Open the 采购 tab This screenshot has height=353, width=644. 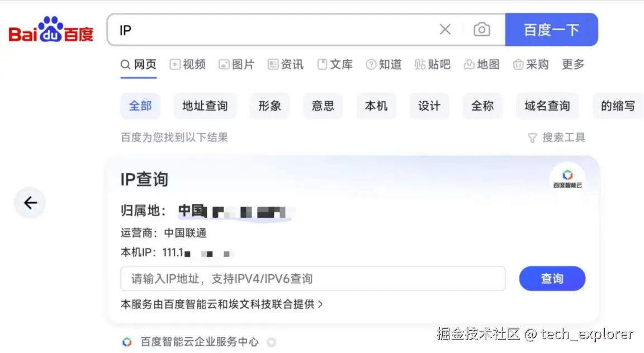[x=531, y=64]
